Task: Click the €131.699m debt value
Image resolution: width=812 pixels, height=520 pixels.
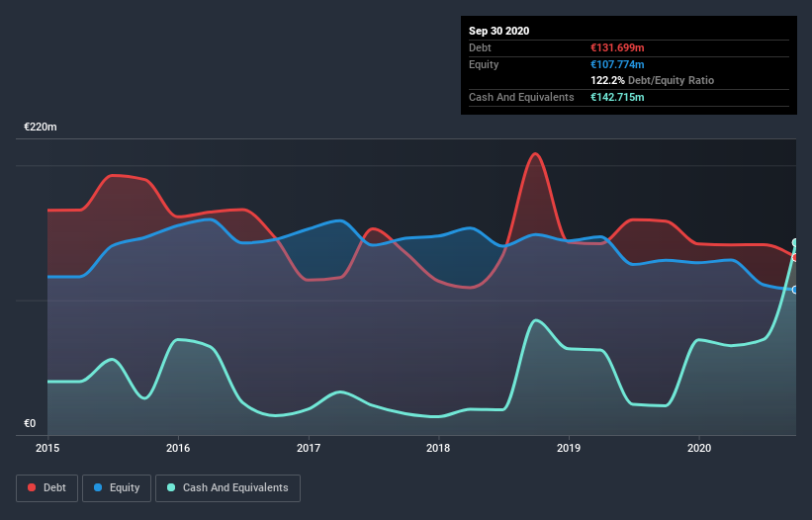Action: click(x=617, y=47)
